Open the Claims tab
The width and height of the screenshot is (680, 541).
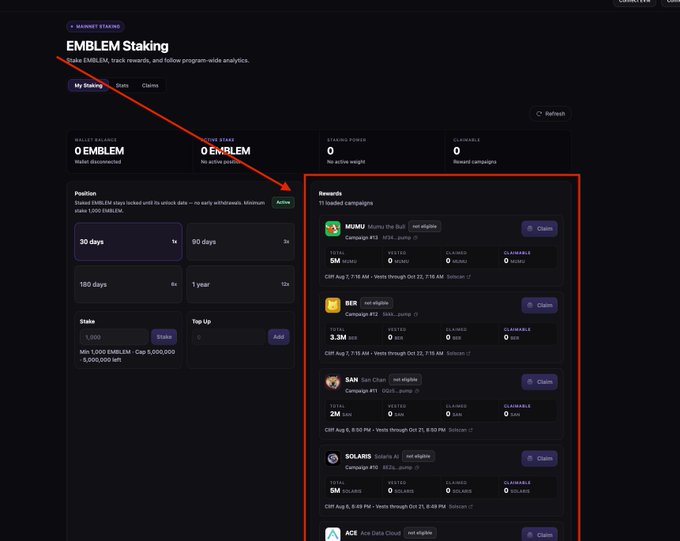(x=150, y=85)
